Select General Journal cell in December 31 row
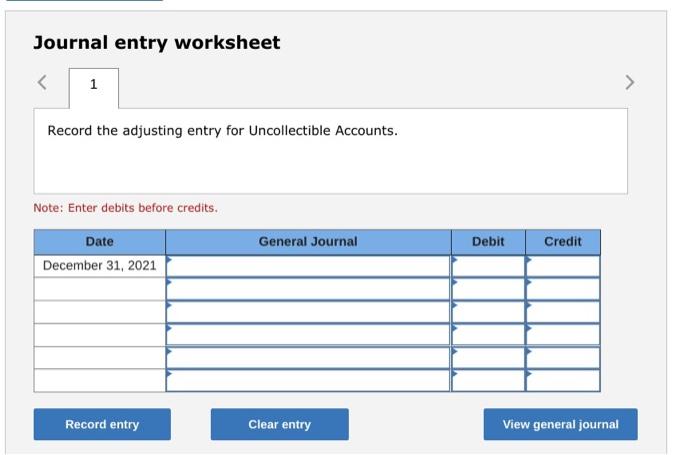Screen dimensions: 700x455 click(308, 266)
